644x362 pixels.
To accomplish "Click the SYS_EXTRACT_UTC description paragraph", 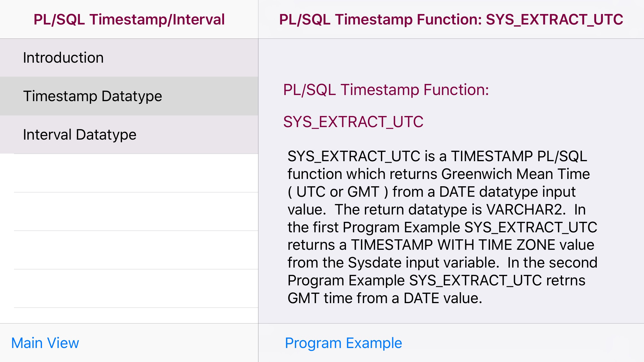I will click(x=442, y=227).
